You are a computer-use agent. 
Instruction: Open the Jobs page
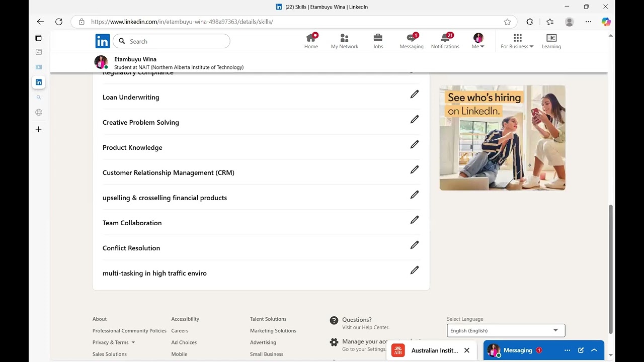(378, 41)
